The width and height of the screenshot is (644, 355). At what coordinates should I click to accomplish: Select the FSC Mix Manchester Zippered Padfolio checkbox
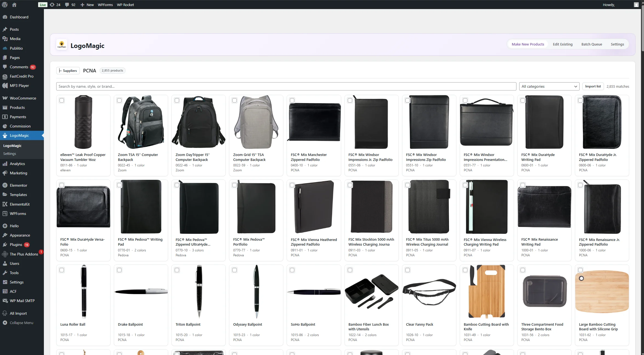click(x=292, y=100)
